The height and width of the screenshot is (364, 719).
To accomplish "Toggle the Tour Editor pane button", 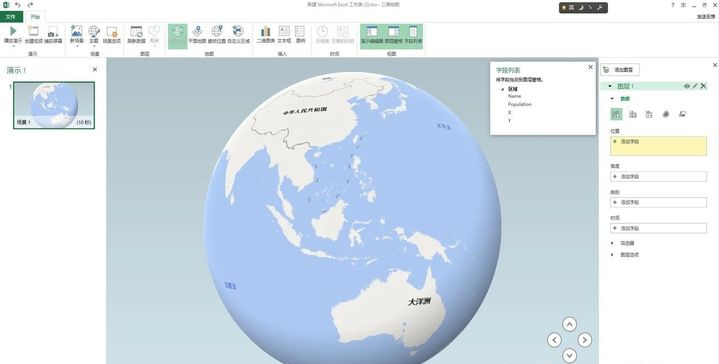I will (371, 35).
